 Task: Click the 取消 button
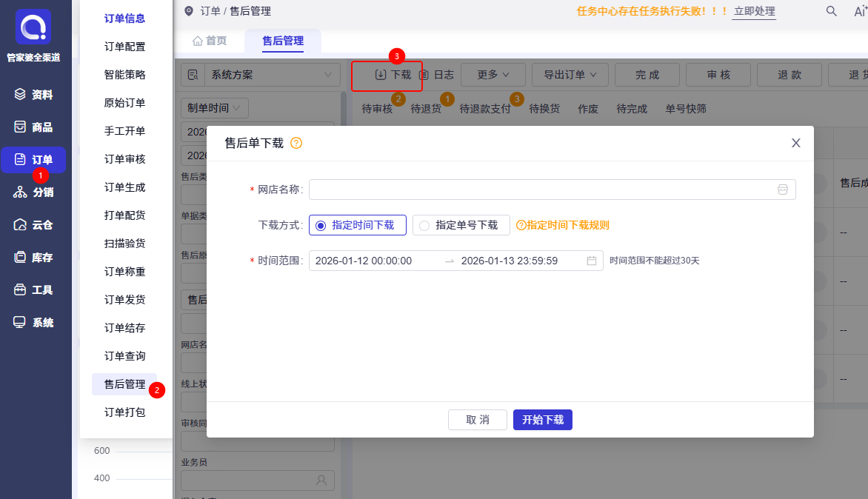pyautogui.click(x=478, y=420)
